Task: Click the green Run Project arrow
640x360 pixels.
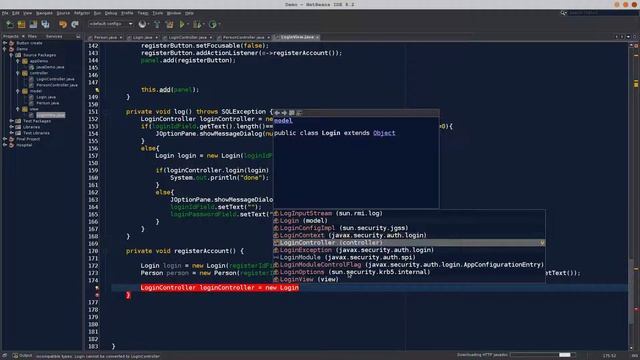Action: (182, 24)
